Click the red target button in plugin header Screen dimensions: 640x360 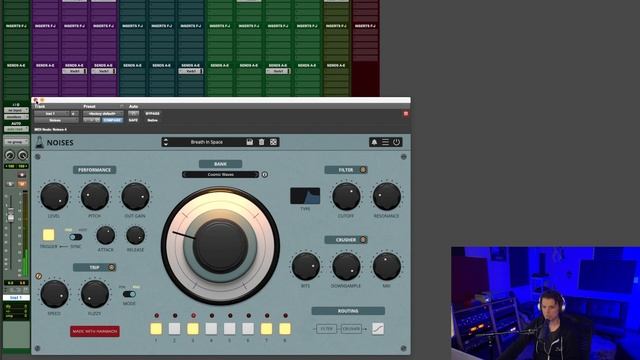point(406,113)
